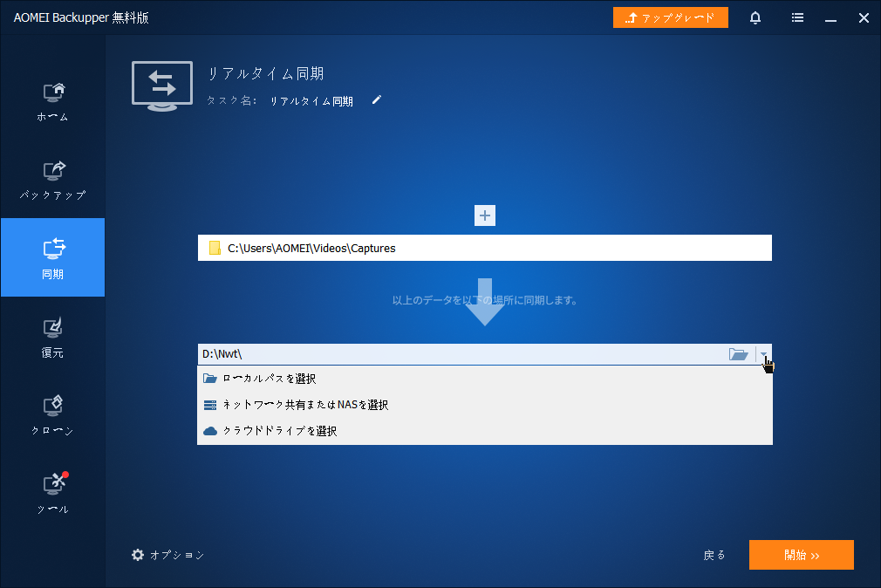Collapse the destination dropdown arrow
Image resolution: width=881 pixels, height=588 pixels.
click(x=763, y=354)
